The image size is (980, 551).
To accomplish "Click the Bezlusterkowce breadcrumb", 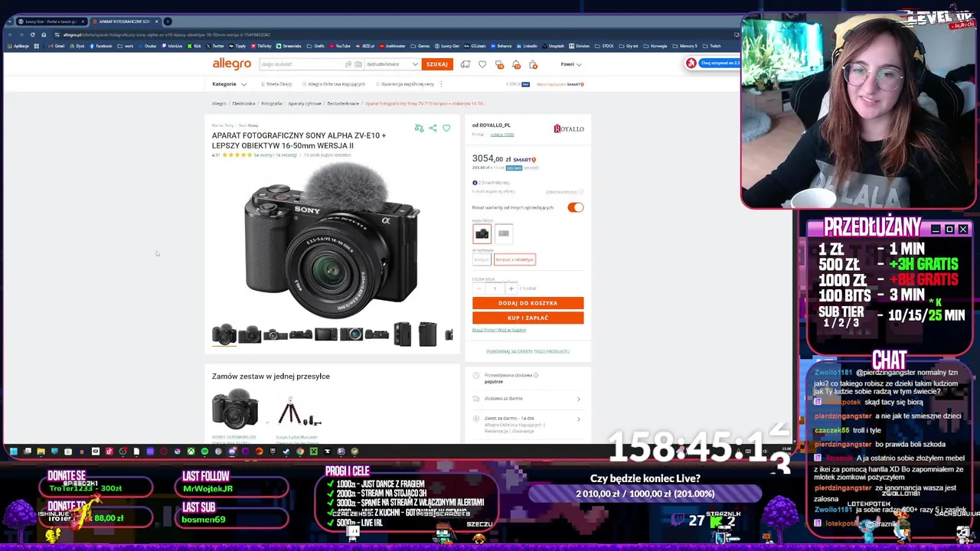I will point(343,103).
